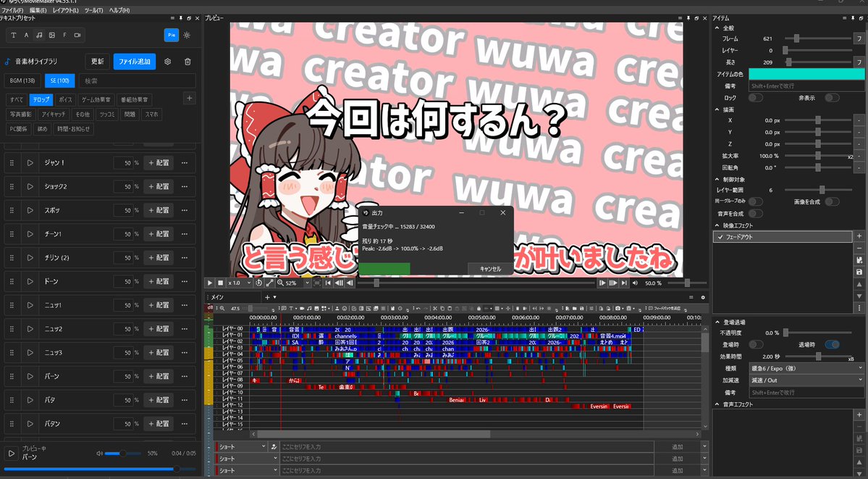The height and width of the screenshot is (479, 868).
Task: Play the preview video
Action: click(210, 283)
